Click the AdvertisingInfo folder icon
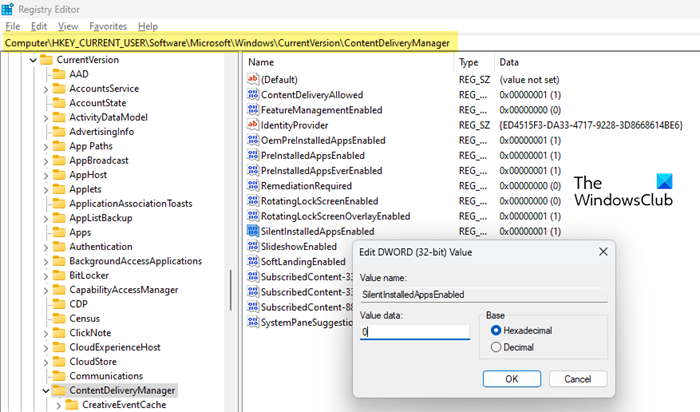The height and width of the screenshot is (412, 700). click(x=59, y=132)
